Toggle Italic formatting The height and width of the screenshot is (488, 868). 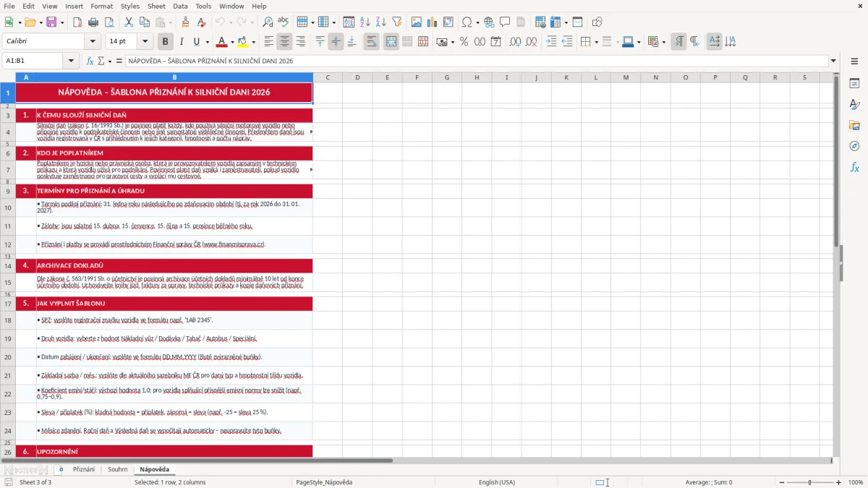(x=181, y=42)
